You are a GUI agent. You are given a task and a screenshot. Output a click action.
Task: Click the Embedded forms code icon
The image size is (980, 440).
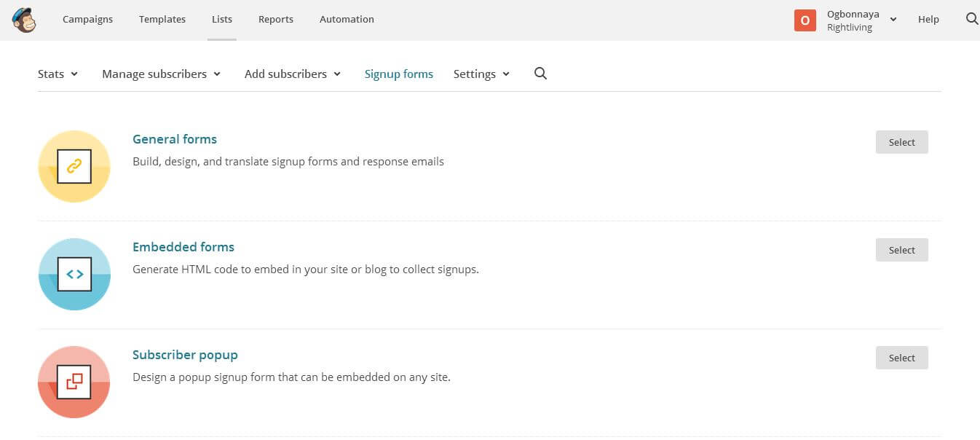74,274
